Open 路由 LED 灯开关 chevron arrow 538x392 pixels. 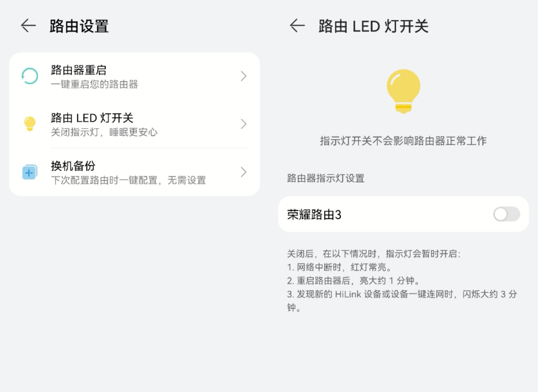244,124
